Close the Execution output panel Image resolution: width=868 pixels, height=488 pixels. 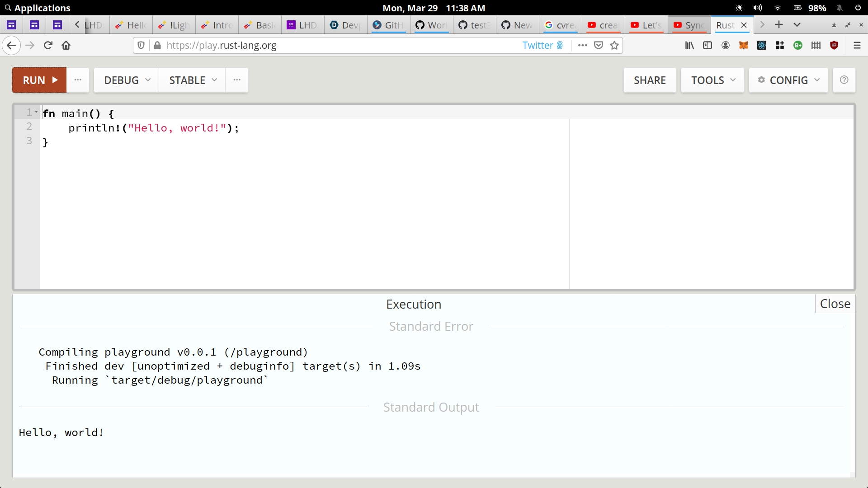click(835, 304)
